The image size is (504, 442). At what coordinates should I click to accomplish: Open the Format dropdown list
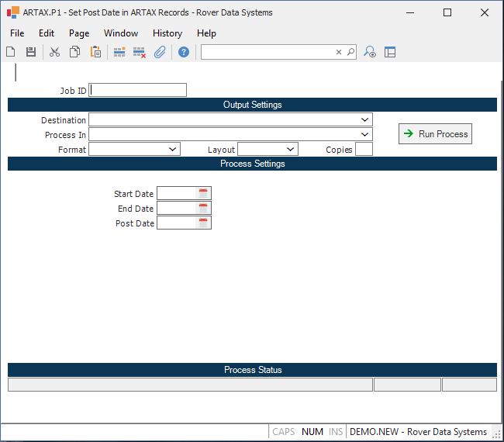click(x=172, y=150)
